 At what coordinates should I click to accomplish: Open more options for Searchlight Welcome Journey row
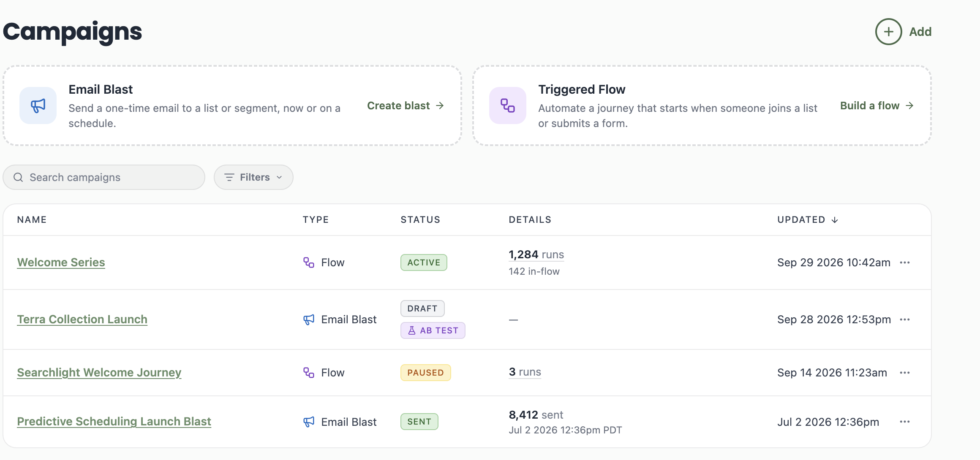click(x=905, y=373)
